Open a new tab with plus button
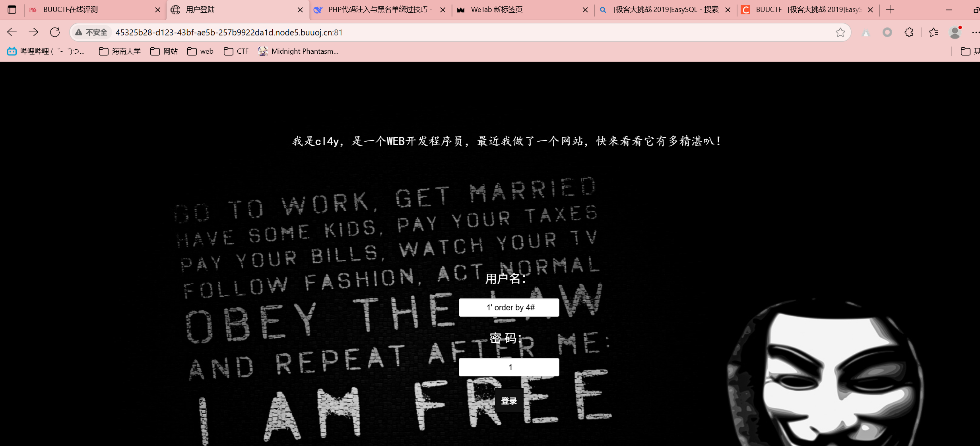 890,10
